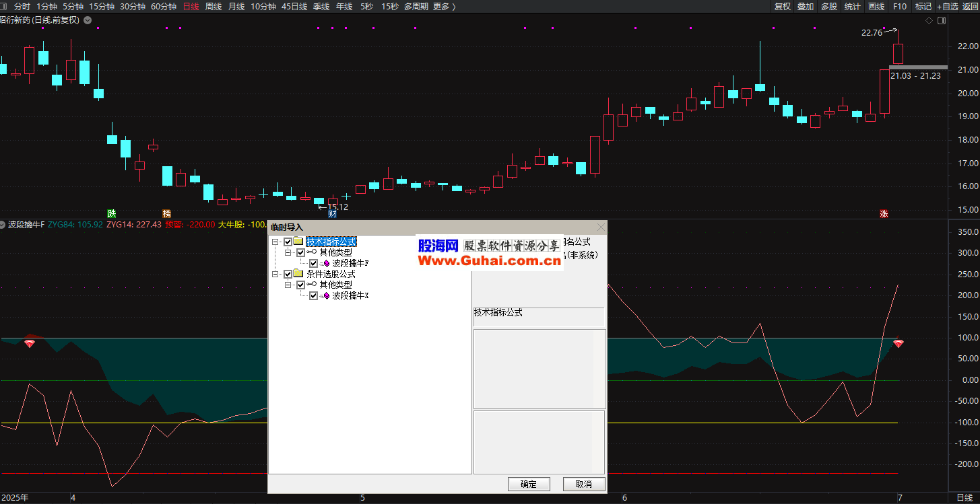Select the 技术指标公式 tree label
This screenshot has height=504, width=980.
(x=331, y=242)
